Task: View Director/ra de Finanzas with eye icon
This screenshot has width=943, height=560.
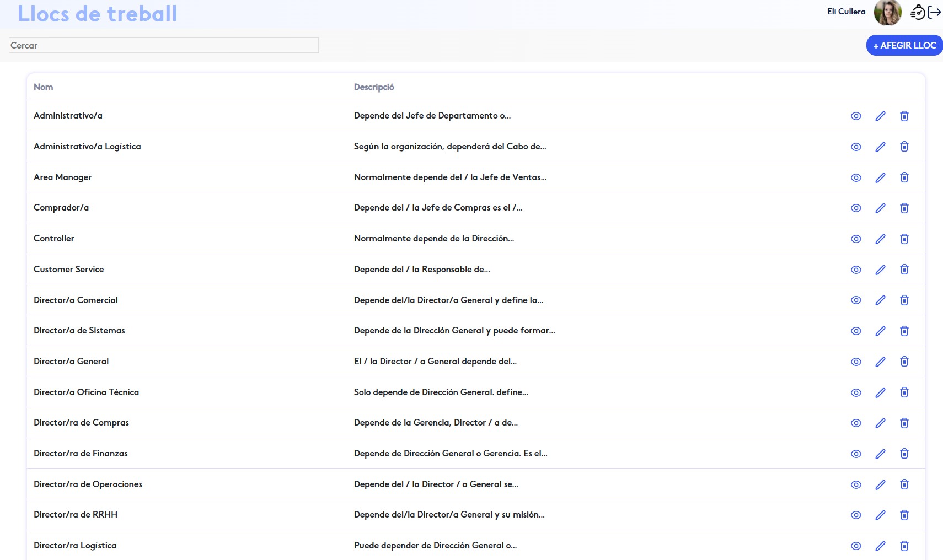Action: (856, 454)
